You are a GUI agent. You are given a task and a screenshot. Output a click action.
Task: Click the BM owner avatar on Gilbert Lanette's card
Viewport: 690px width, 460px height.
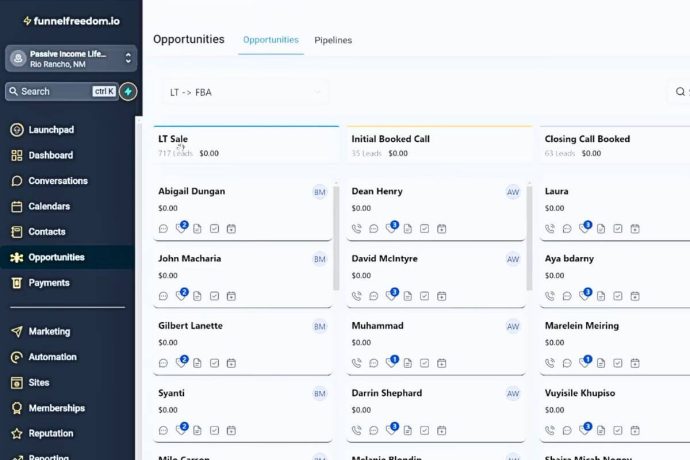(x=320, y=326)
